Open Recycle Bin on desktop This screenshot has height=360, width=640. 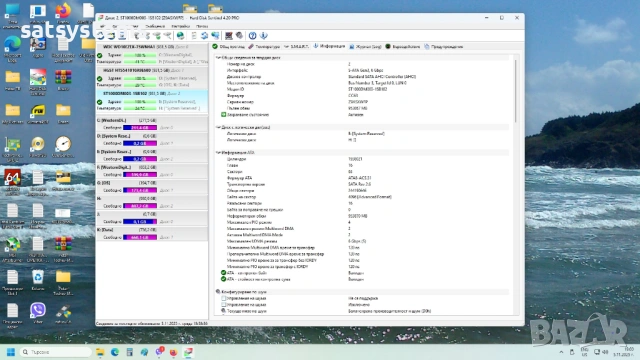[x=38, y=280]
